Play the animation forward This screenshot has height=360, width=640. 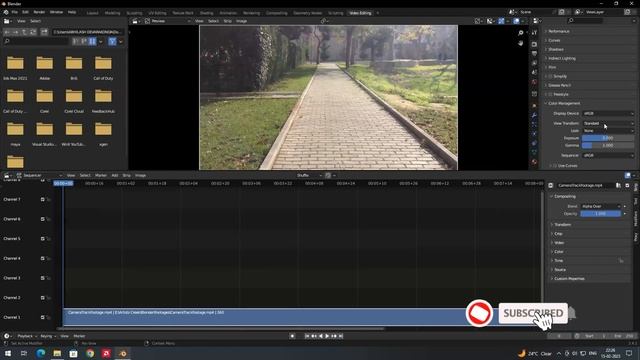[x=327, y=336]
